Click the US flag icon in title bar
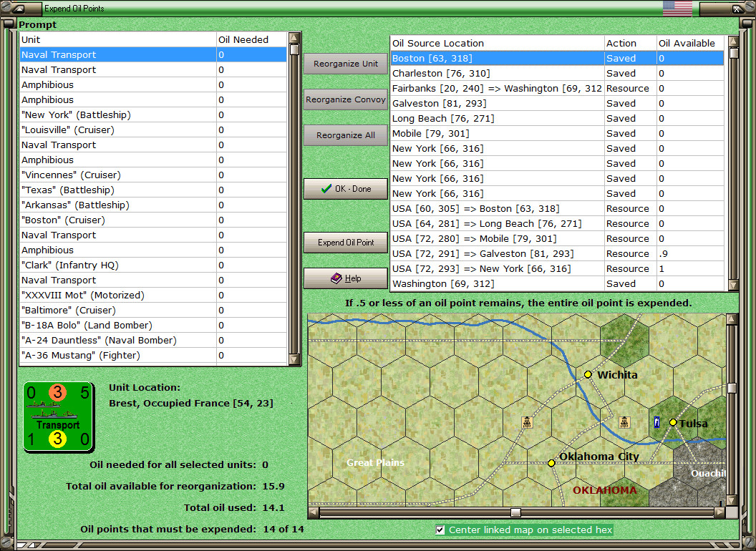This screenshot has height=551, width=756. tap(677, 9)
